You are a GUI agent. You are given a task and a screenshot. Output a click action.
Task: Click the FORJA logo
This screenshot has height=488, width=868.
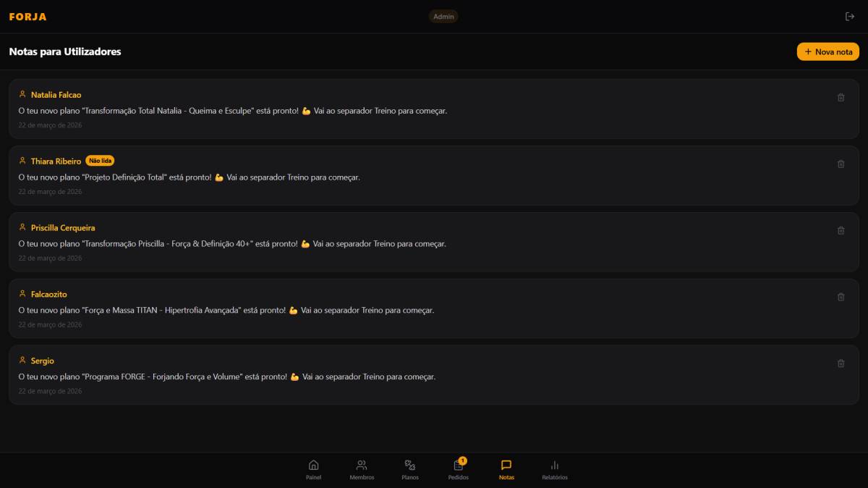27,17
